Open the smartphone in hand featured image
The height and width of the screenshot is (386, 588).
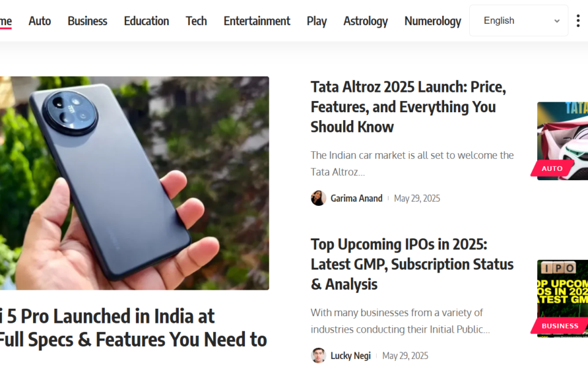[x=134, y=183]
